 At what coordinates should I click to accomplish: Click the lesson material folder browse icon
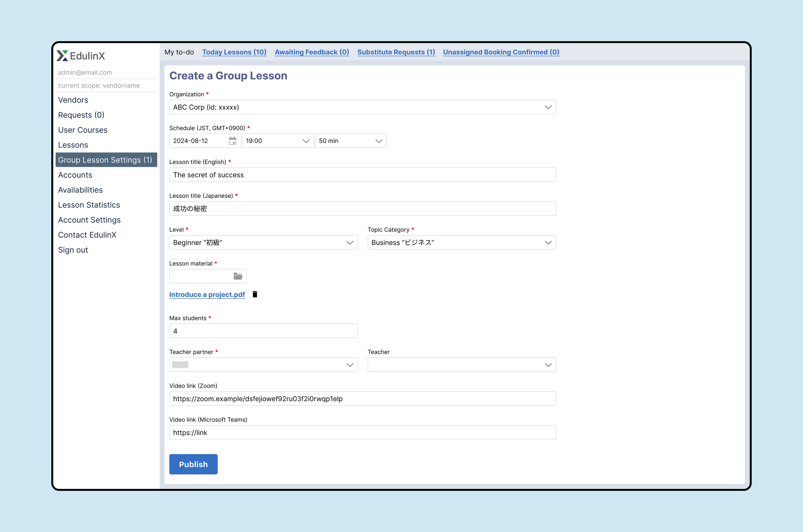[238, 276]
